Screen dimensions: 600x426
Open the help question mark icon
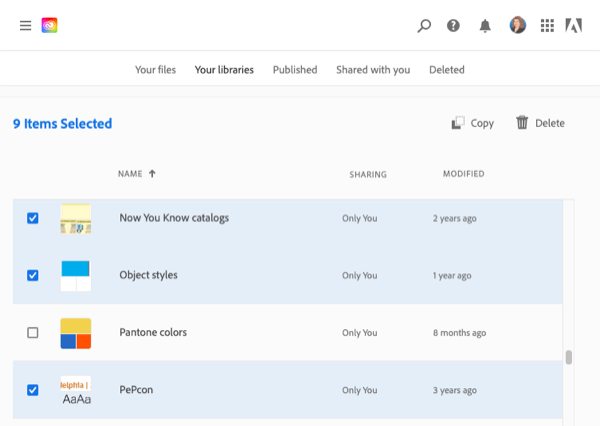[453, 26]
